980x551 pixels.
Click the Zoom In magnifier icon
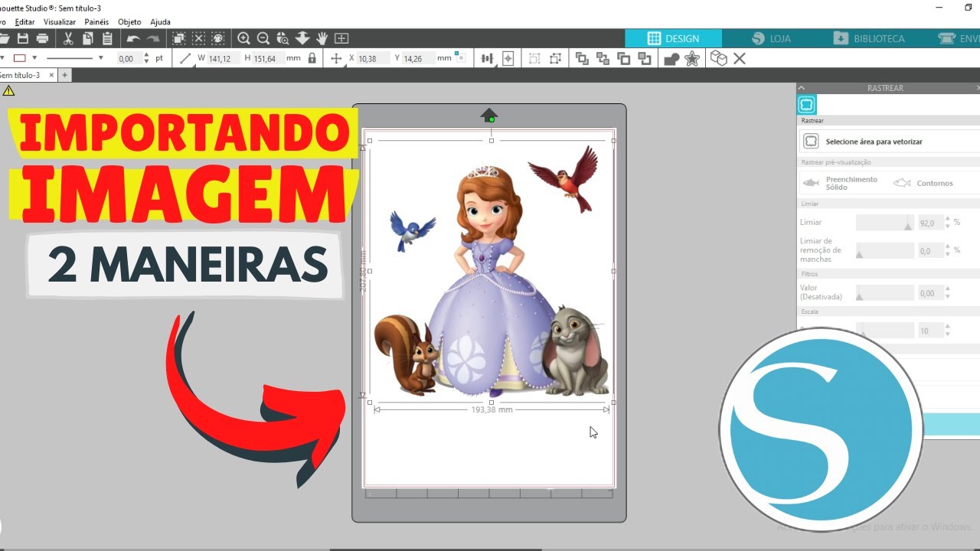tap(243, 38)
